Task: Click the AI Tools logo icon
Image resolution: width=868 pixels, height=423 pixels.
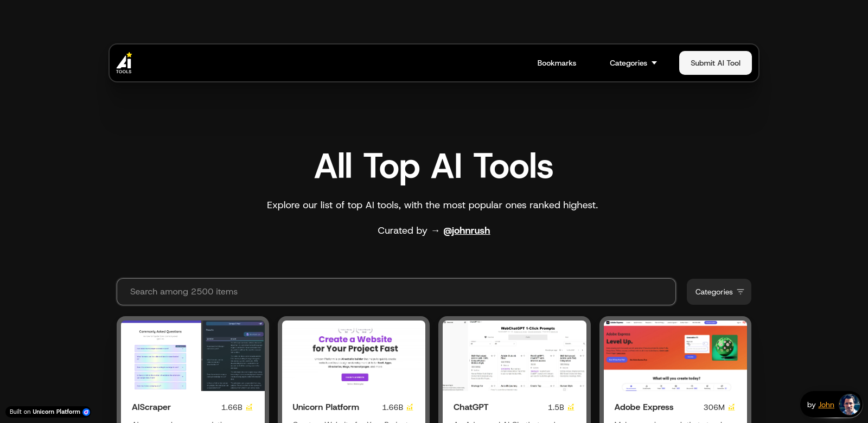Action: point(124,63)
